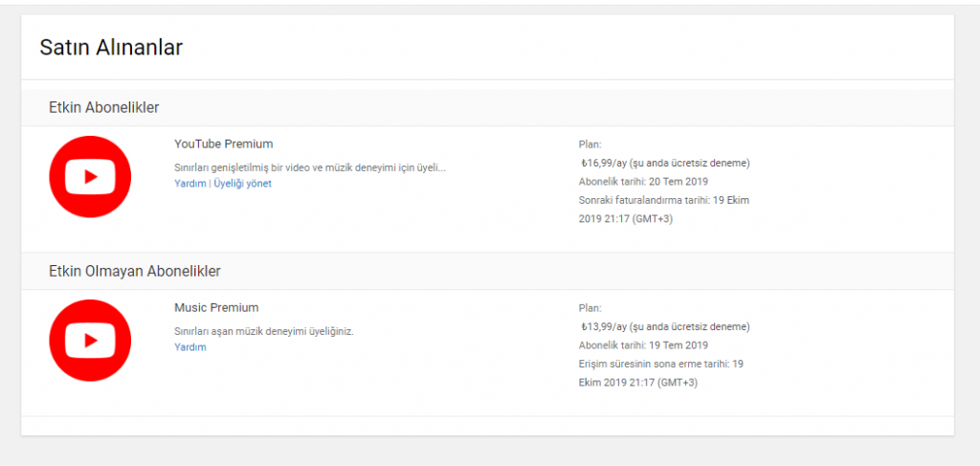
Task: Click the Satın Alınanlar page heading
Action: pos(111,48)
